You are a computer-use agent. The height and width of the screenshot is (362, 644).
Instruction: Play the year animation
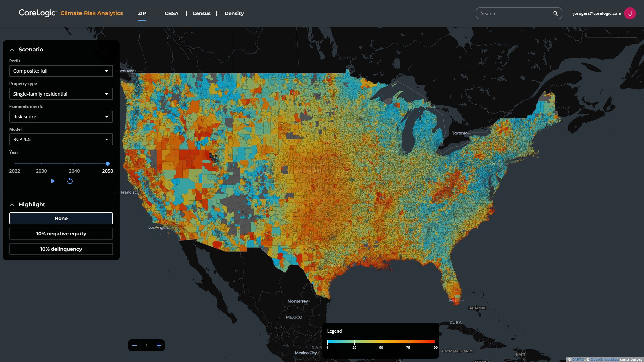53,181
